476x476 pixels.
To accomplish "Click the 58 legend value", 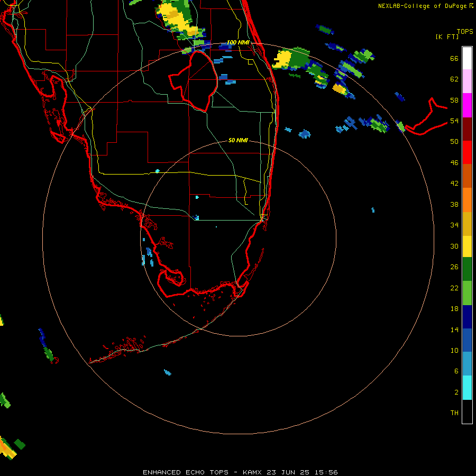I will click(454, 100).
